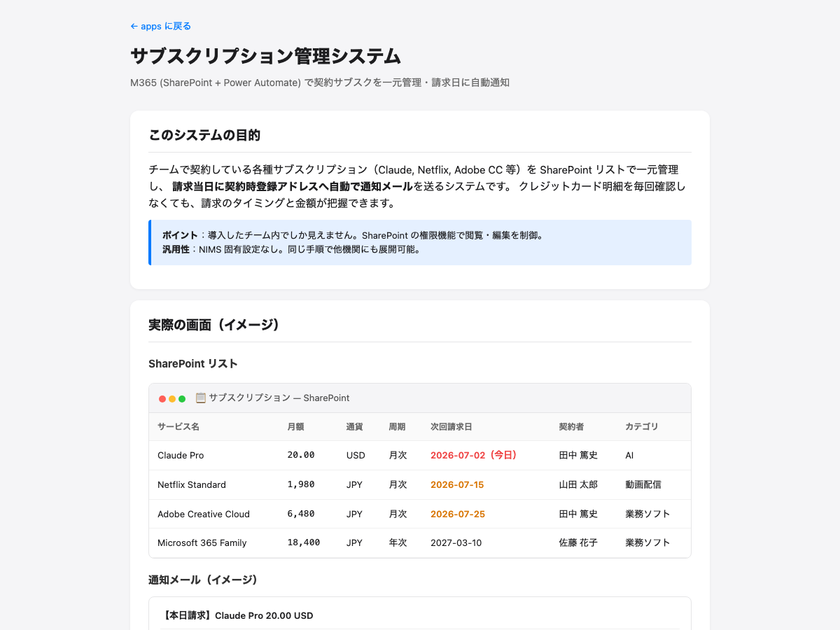Click the このシステムの目的 heading

point(204,135)
